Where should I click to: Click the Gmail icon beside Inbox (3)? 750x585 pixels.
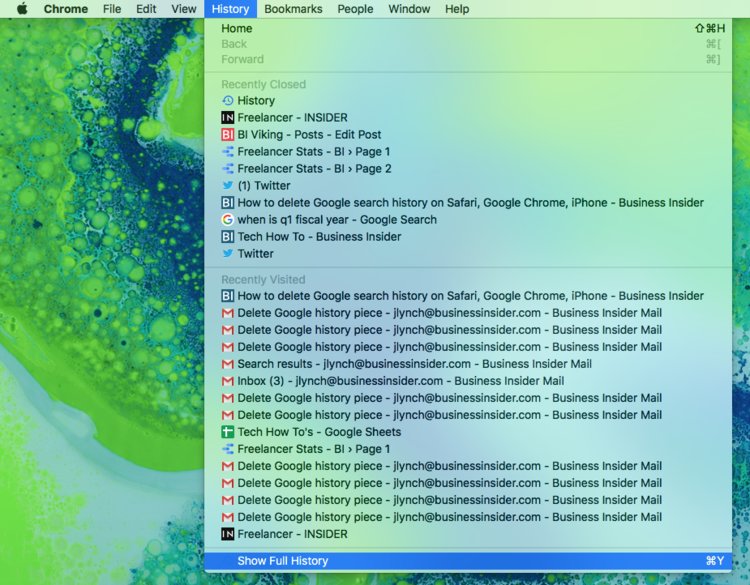227,381
